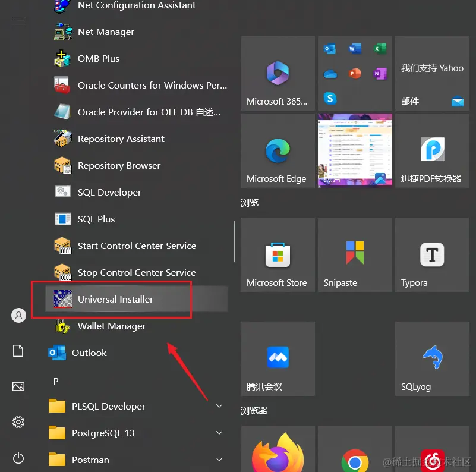Viewport: 476px width, 472px height.
Task: Open PowerPoint in the Office tile group
Action: tap(355, 74)
